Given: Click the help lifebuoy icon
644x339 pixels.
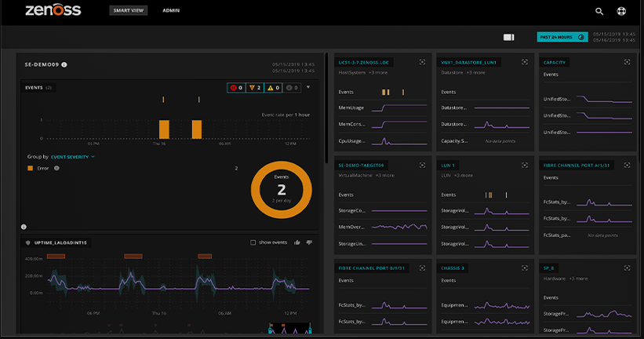Looking at the screenshot, I should [x=622, y=12].
